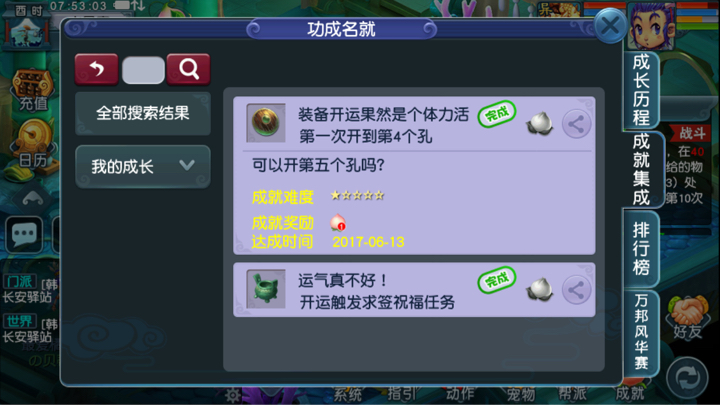Image resolution: width=720 pixels, height=405 pixels.
Task: Click the up-arrow collapse button under 日历
Action: coord(33,198)
